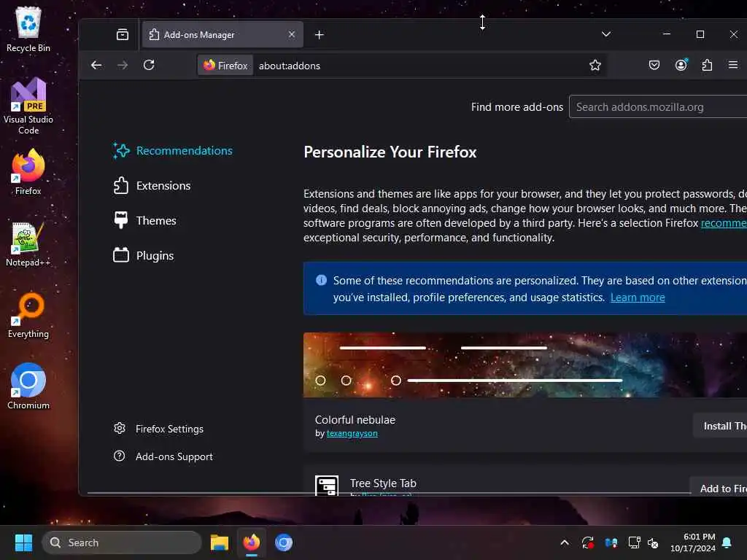Viewport: 747px width, 560px height.
Task: Click the Firefox identity badge in address bar
Action: click(225, 66)
